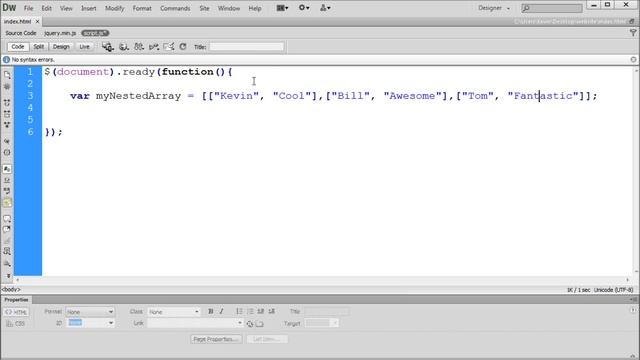Viewport: 640px width, 360px height.
Task: Click the search field in title bar
Action: point(552,8)
